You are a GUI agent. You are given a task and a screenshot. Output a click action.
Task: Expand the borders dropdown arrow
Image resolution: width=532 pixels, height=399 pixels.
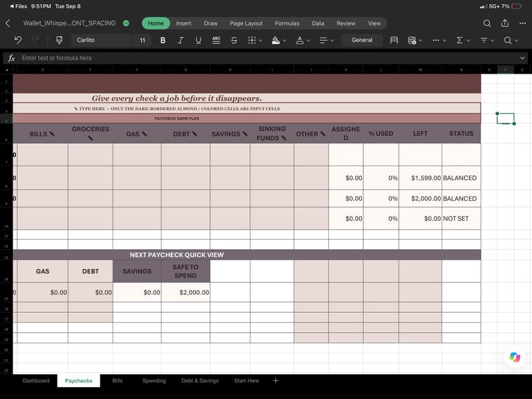(260, 40)
